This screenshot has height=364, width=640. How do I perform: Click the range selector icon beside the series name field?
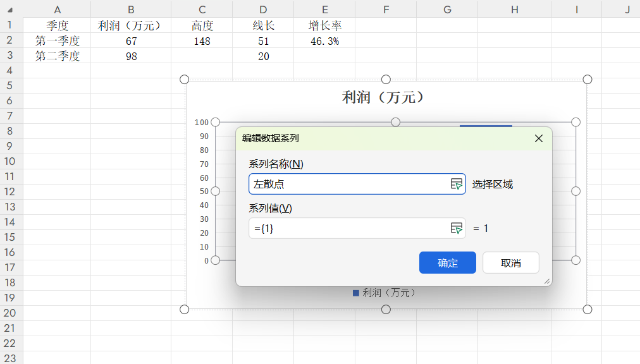tap(457, 183)
